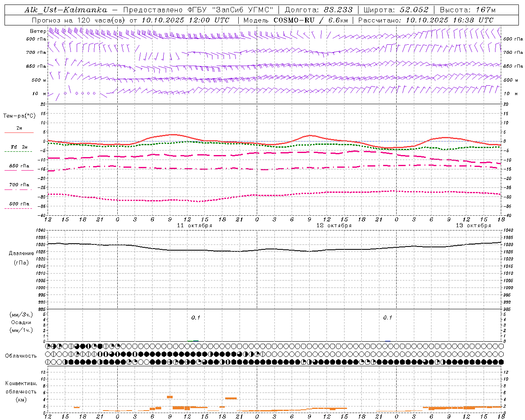Click the "Тем-ра(°C)" axis label
This screenshot has width=525, height=420.
point(19,116)
